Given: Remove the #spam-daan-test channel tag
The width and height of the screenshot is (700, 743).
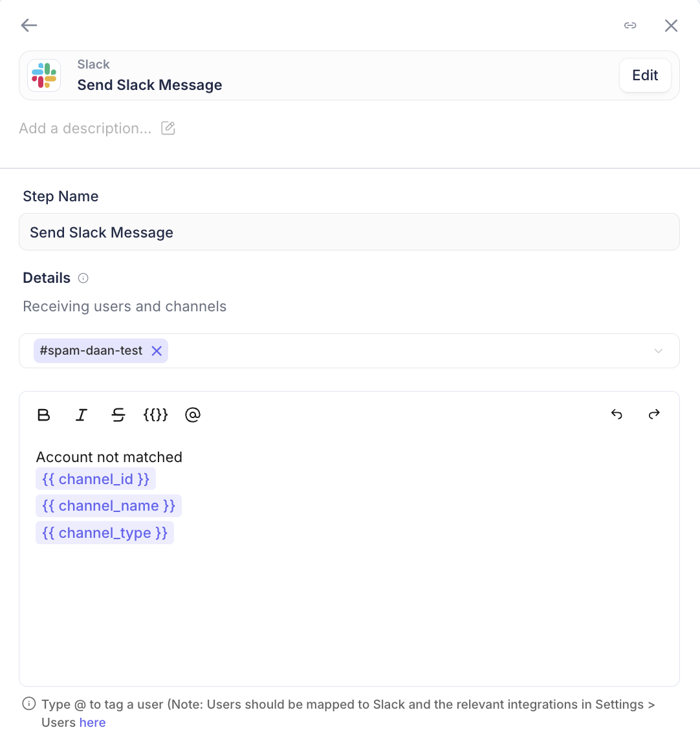Looking at the screenshot, I should coord(157,351).
